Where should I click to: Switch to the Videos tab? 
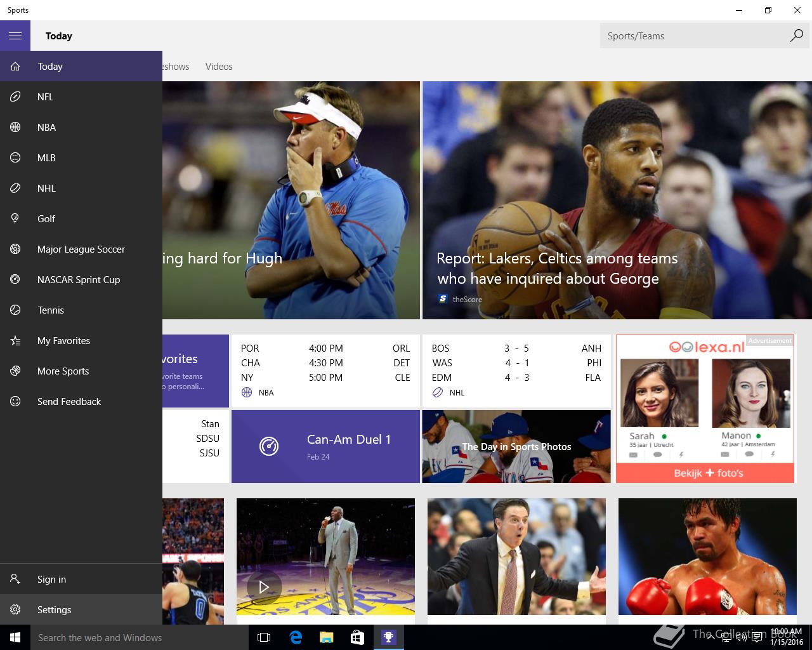point(219,67)
